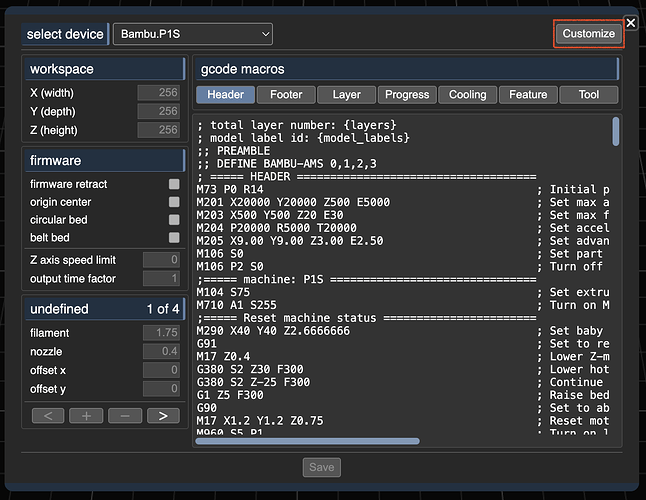646x500 pixels.
Task: Show the Cooling macro tab
Action: (x=467, y=95)
